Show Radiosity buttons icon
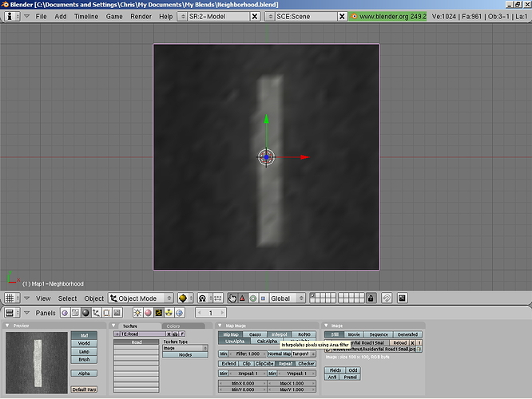The width and height of the screenshot is (532, 399). (169, 313)
